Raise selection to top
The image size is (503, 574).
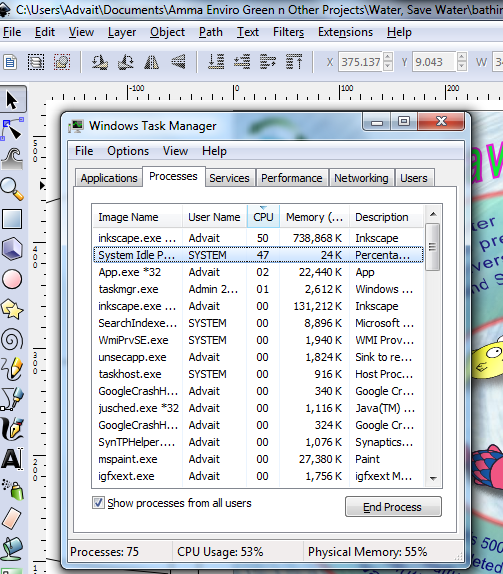294,62
